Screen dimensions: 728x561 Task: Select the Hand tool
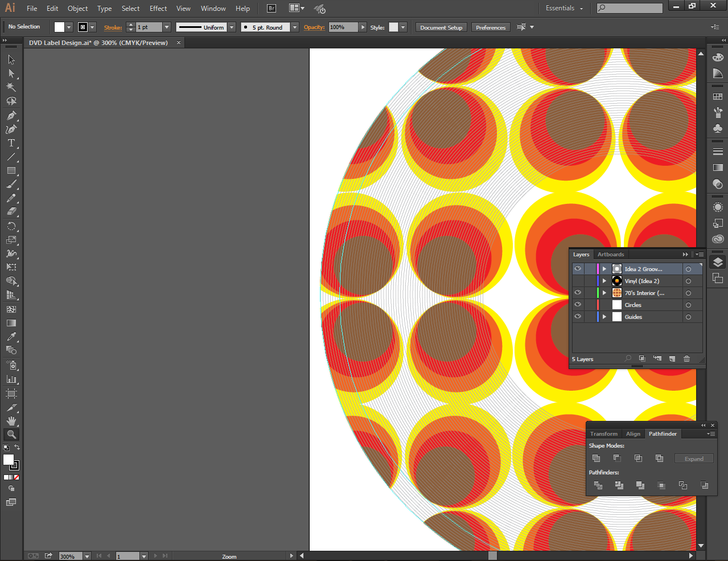[x=11, y=421]
